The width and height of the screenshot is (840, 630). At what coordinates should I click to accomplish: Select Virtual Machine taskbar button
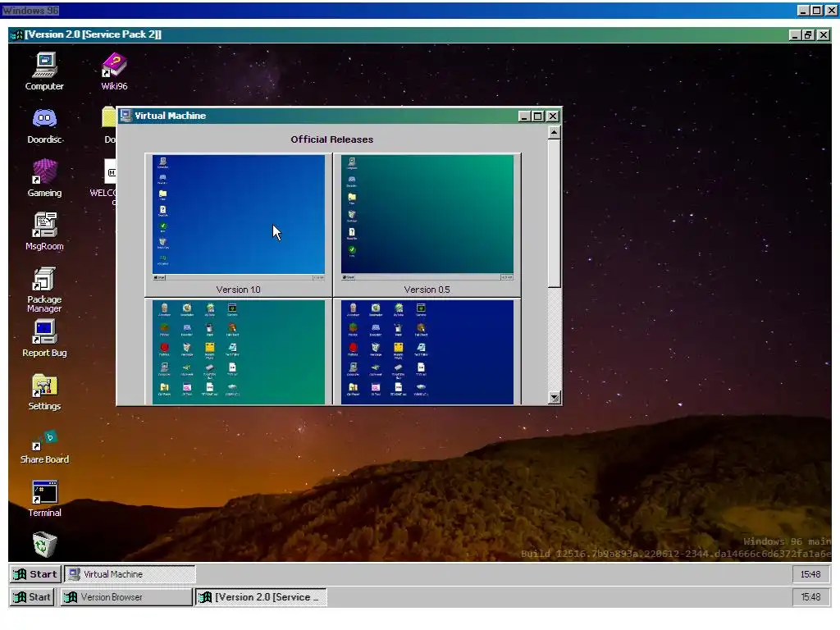[x=130, y=574]
